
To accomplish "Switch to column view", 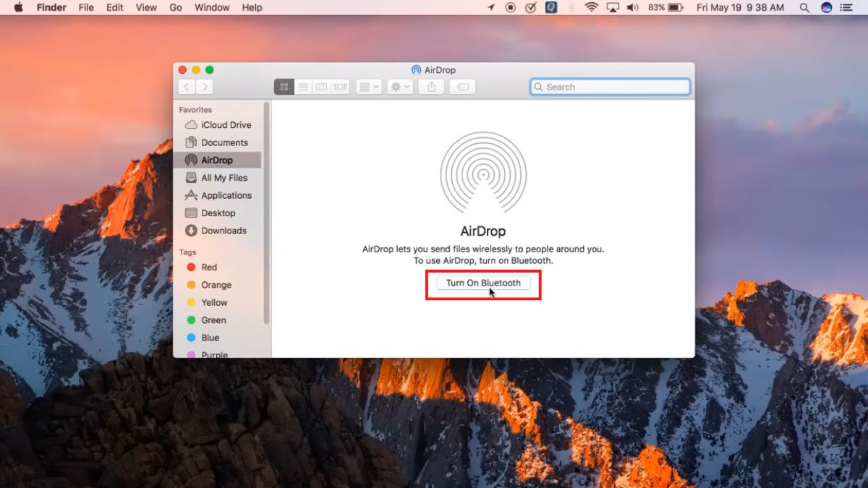I will pos(321,87).
